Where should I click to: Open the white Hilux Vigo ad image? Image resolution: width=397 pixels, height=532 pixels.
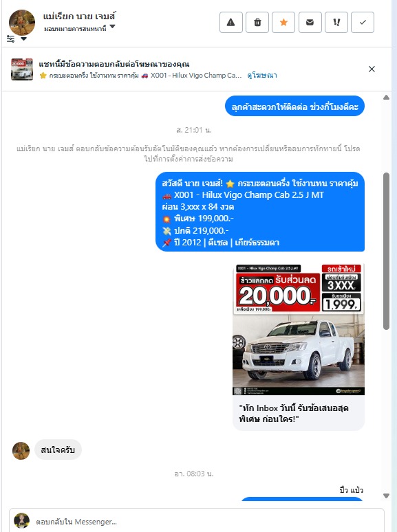298,329
